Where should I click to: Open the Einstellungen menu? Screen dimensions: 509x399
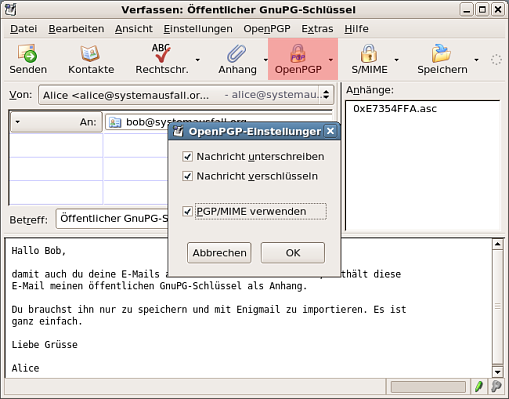(x=198, y=29)
